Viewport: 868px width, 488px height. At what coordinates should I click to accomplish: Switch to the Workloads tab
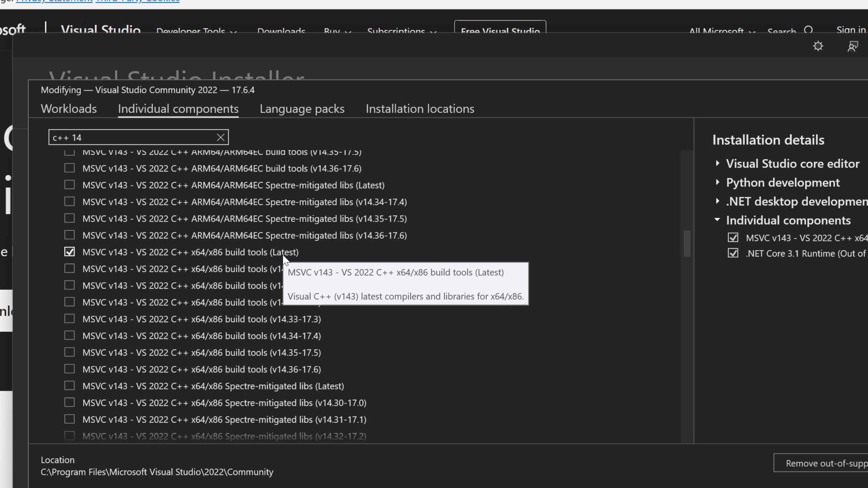(x=69, y=109)
